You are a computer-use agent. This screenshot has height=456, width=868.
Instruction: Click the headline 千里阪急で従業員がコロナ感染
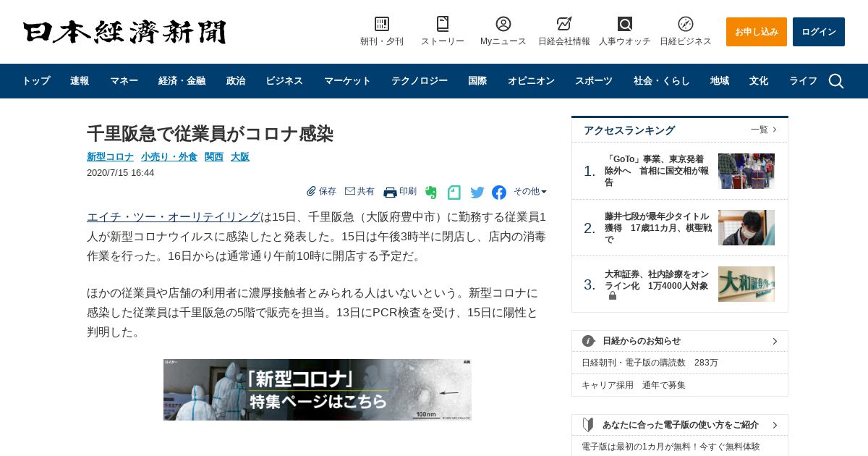click(x=210, y=133)
